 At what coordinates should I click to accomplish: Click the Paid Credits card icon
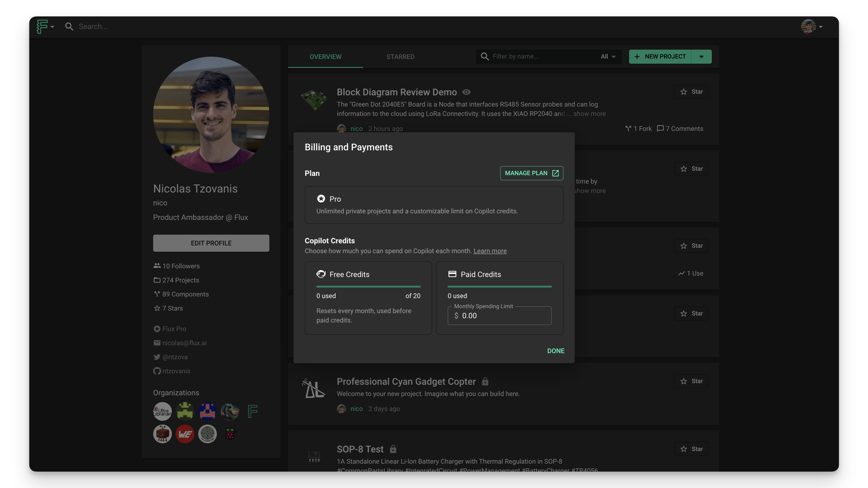(452, 274)
